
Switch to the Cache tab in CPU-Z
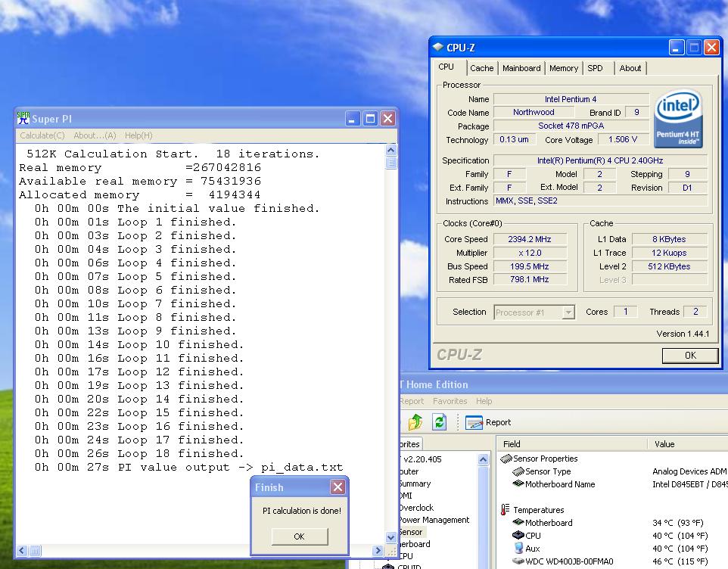pos(481,68)
